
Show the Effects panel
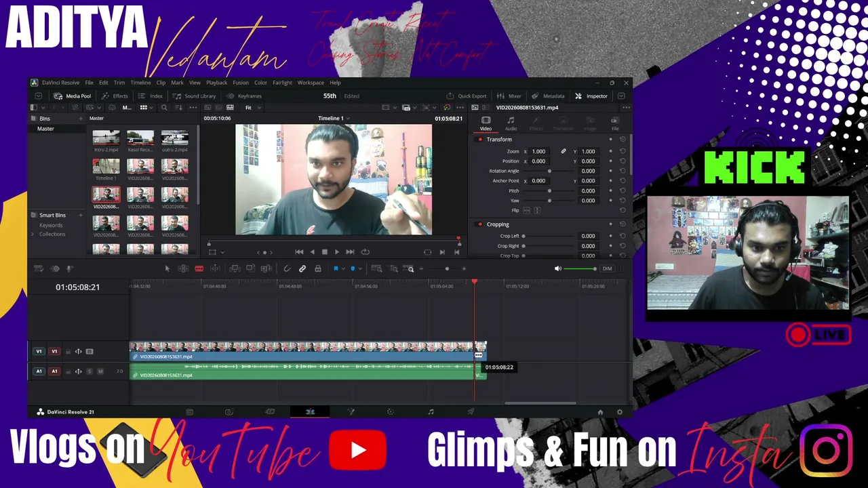point(115,96)
